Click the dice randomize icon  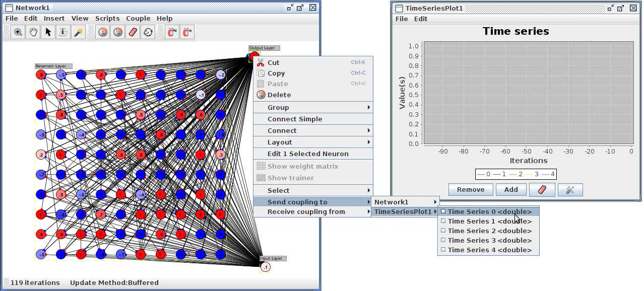click(x=148, y=32)
